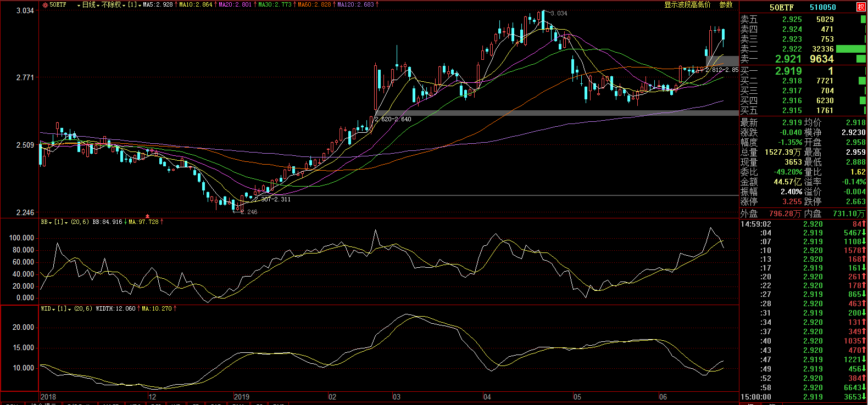
Task: Click the 参数 parameters button
Action: [726, 4]
